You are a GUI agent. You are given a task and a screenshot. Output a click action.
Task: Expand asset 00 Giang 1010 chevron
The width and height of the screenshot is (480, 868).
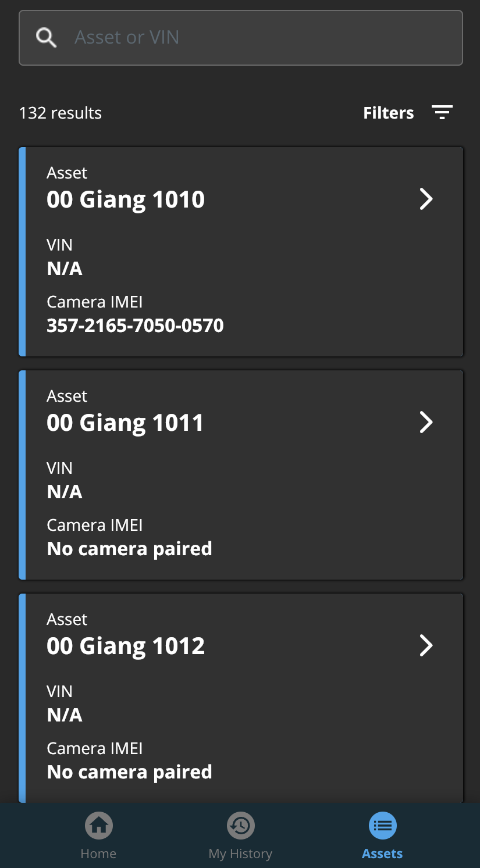[x=426, y=199]
